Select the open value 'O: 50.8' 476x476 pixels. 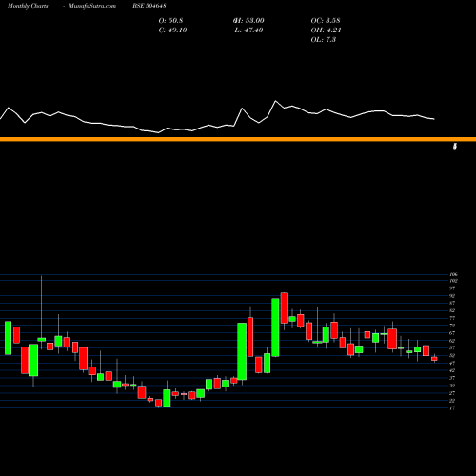pyautogui.click(x=170, y=21)
